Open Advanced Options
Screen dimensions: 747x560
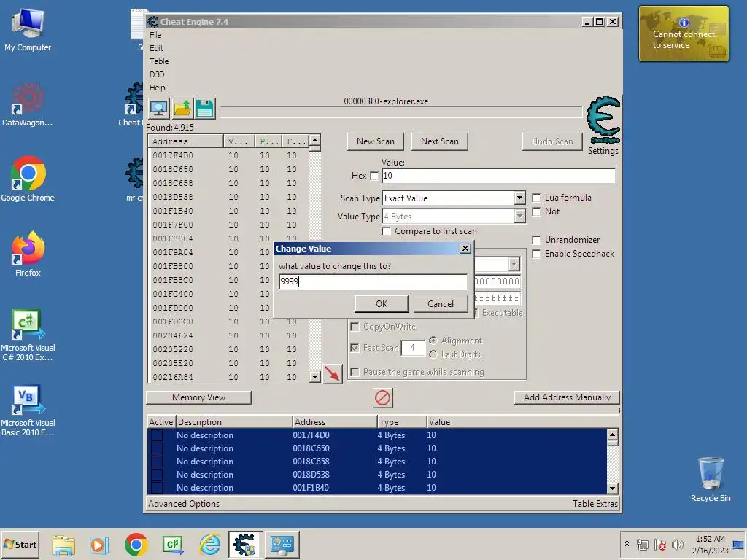[184, 504]
